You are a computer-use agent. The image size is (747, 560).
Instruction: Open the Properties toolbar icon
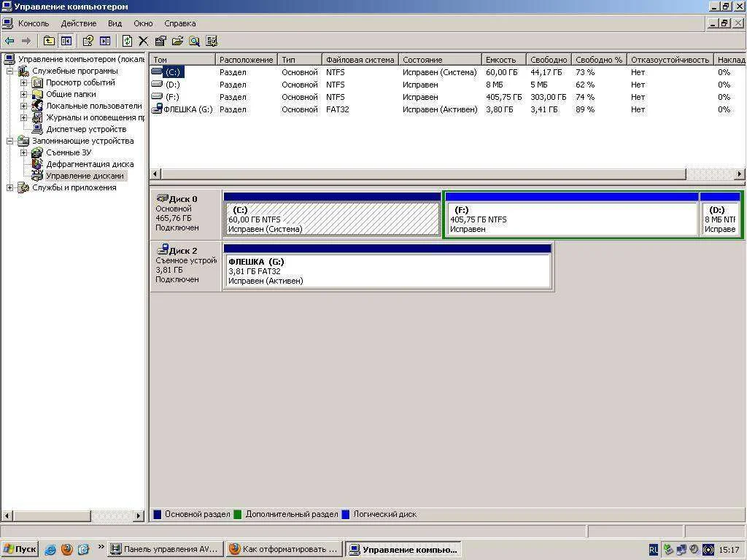[x=160, y=41]
